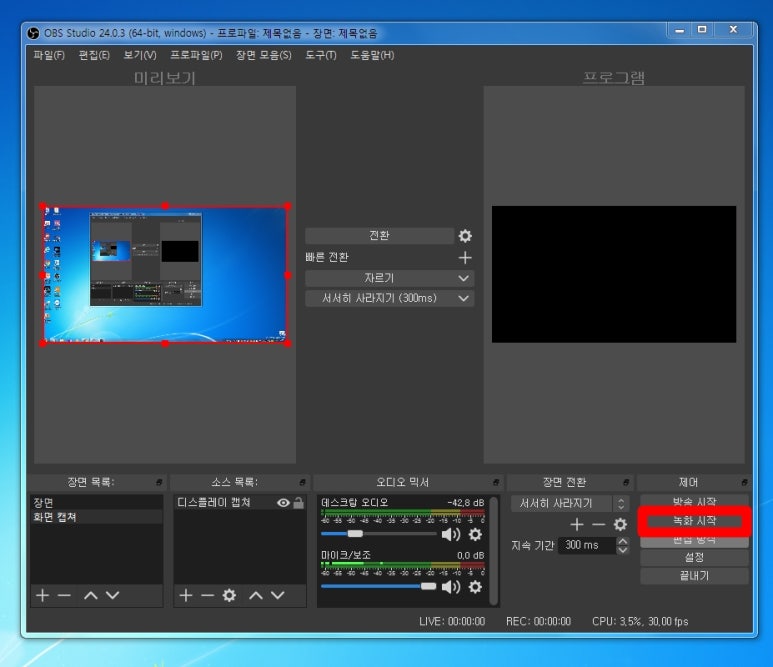Open the 장면 모음(S) menu
The image size is (773, 667).
pos(263,55)
